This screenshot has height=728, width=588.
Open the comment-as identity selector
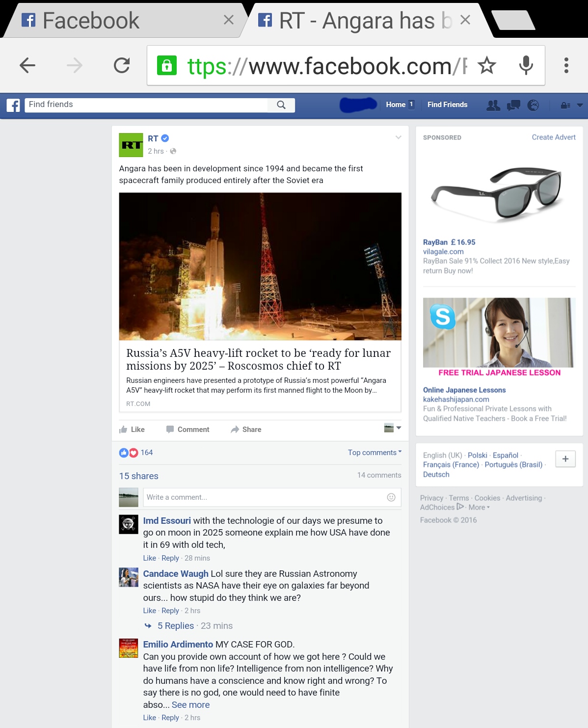tap(393, 428)
